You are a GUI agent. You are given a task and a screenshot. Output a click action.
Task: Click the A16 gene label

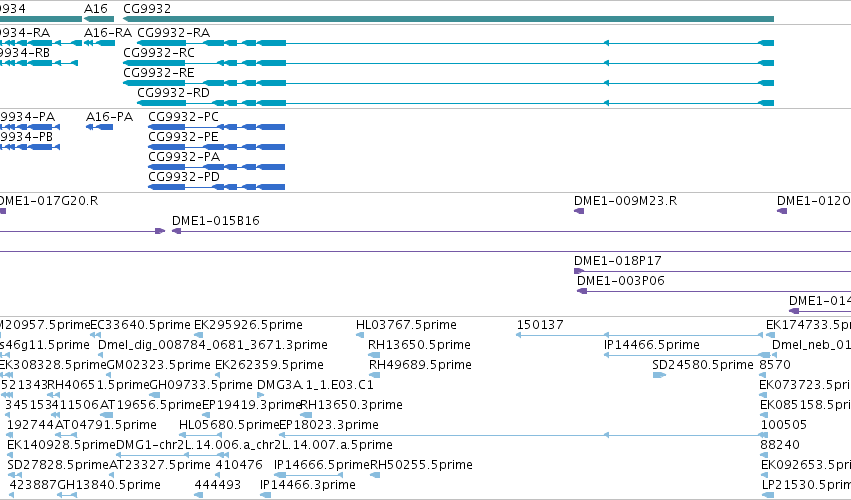point(96,9)
